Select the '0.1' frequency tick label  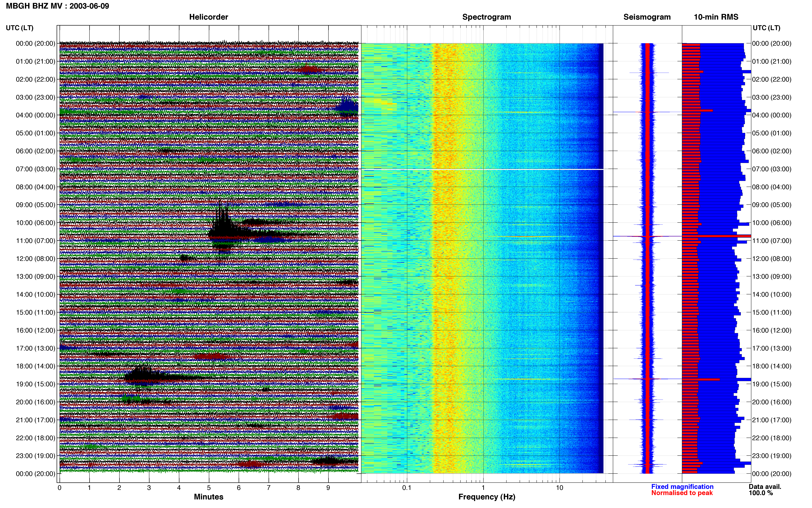[407, 488]
